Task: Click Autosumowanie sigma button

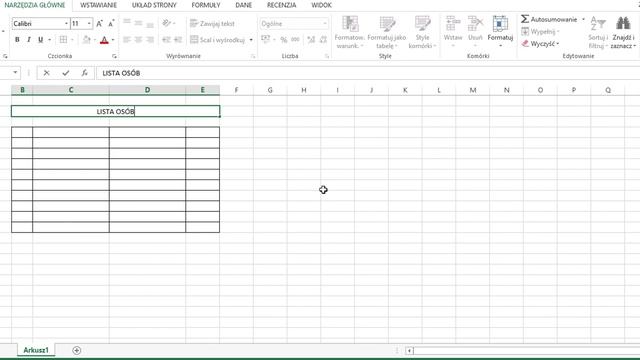Action: click(x=549, y=19)
